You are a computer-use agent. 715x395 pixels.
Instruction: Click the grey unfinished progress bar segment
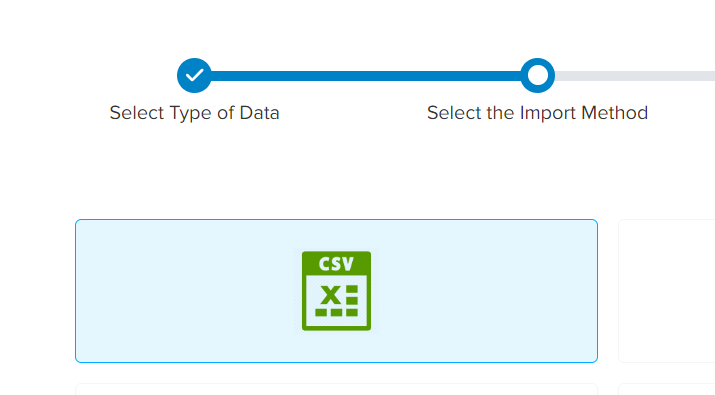click(x=635, y=76)
